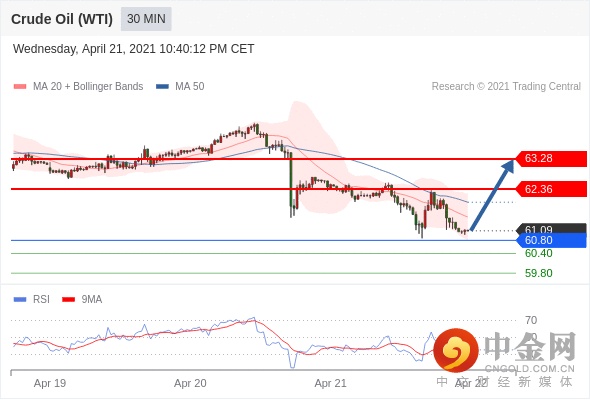Click the MA 50 legend label
The image size is (590, 400).
click(190, 87)
